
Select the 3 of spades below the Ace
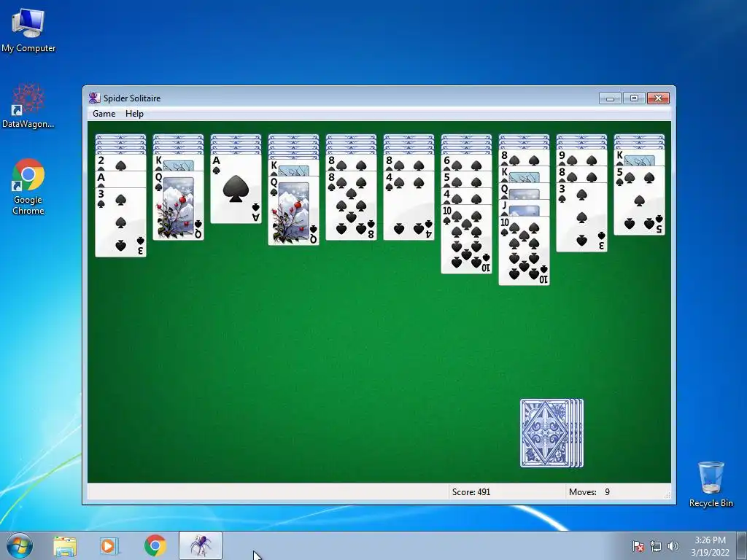click(120, 222)
